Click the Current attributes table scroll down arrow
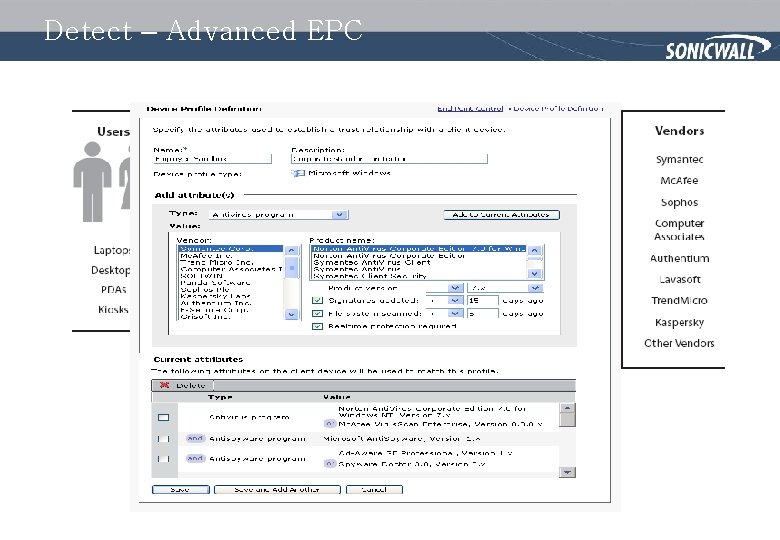The image size is (780, 540). pos(568,472)
